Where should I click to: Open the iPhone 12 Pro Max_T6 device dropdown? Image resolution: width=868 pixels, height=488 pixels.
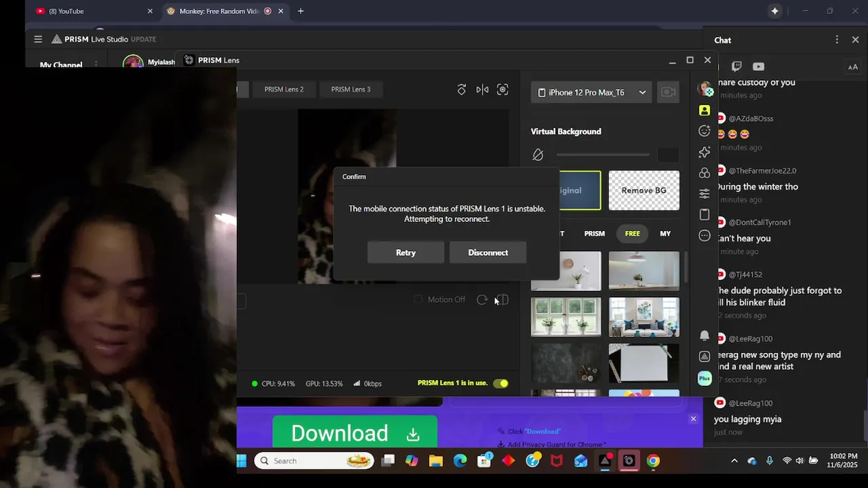(x=591, y=92)
